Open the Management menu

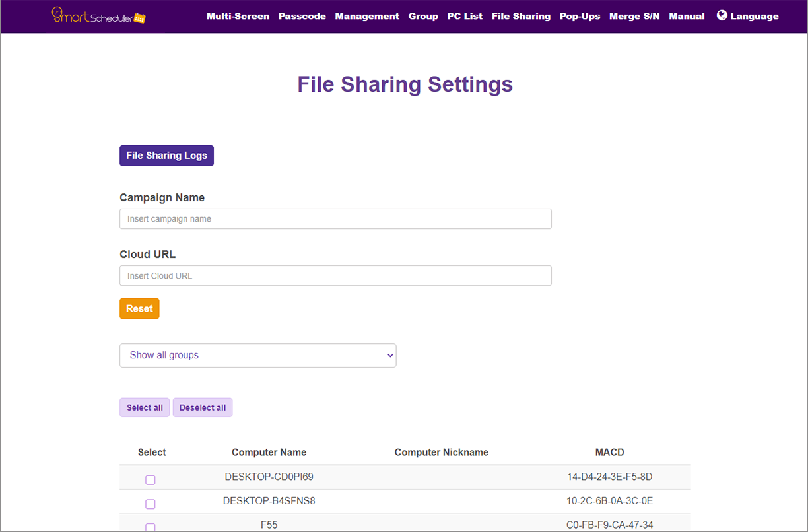367,16
